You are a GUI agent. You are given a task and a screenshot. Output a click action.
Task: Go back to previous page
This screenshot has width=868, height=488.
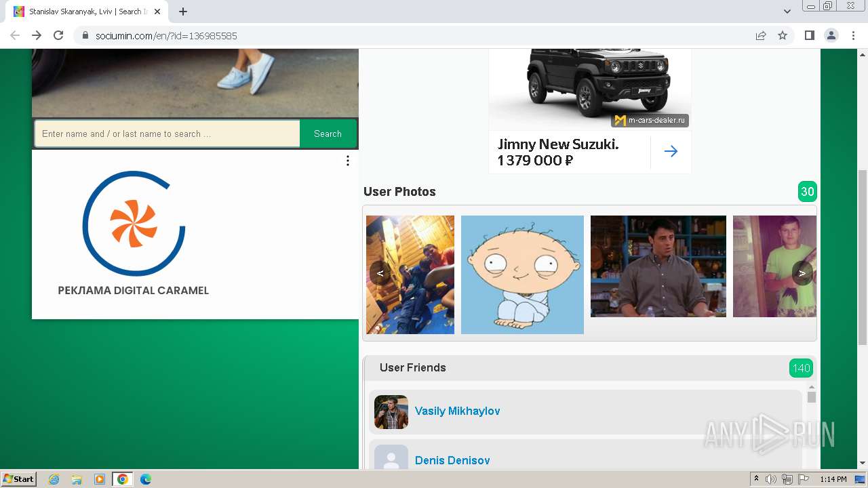pyautogui.click(x=15, y=35)
